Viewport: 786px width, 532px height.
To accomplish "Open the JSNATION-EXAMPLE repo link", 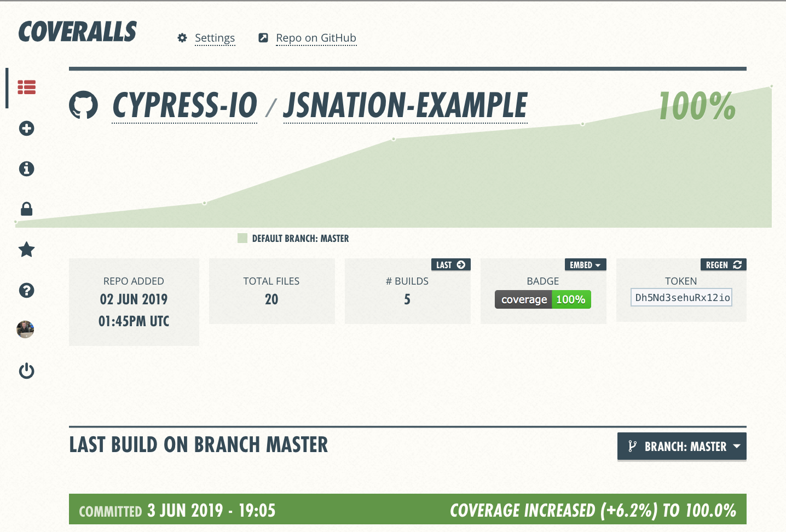I will click(x=405, y=106).
